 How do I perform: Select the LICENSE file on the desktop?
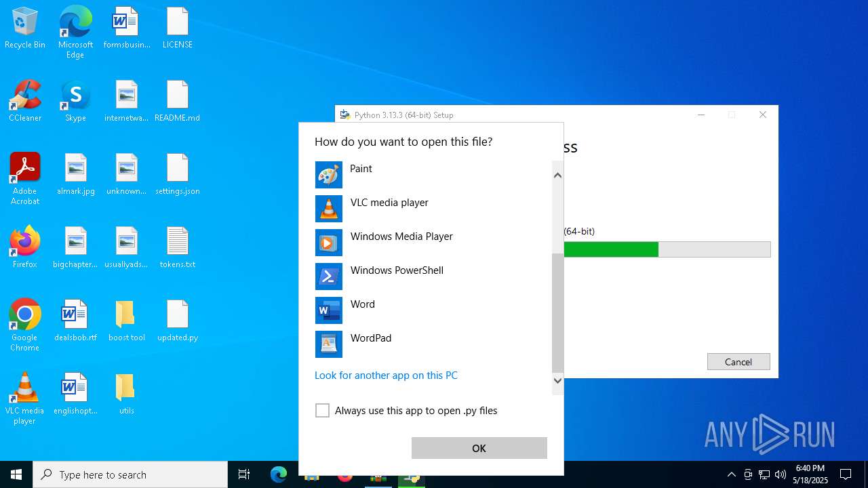(178, 28)
